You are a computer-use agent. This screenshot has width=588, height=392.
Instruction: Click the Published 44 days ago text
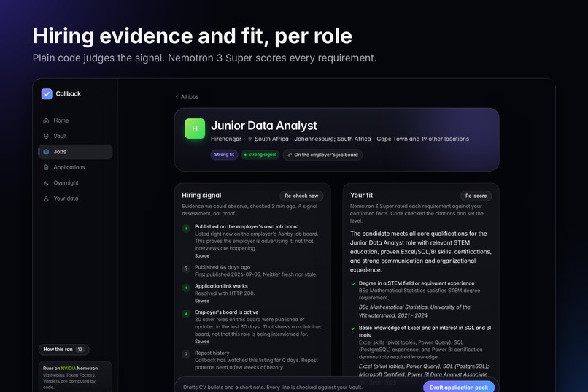click(x=223, y=267)
